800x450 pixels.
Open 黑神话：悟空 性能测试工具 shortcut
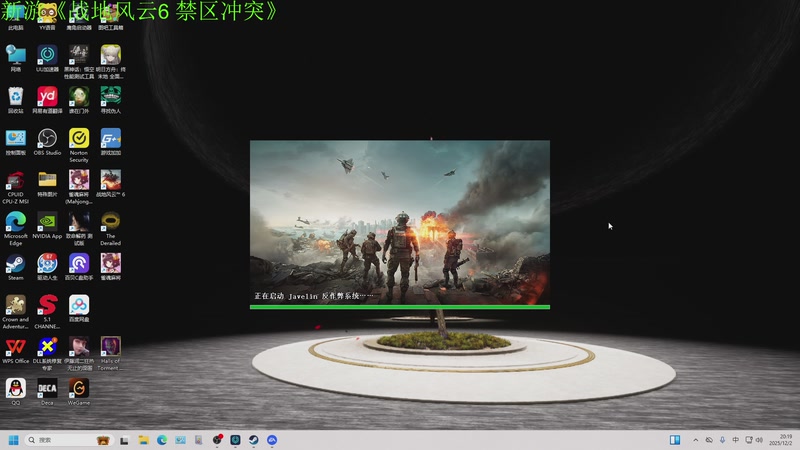tap(79, 62)
